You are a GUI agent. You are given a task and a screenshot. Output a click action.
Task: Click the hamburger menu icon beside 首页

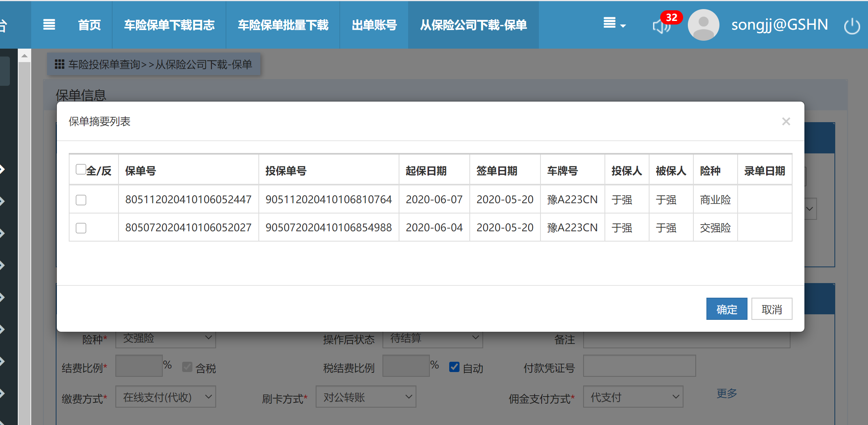click(x=49, y=25)
